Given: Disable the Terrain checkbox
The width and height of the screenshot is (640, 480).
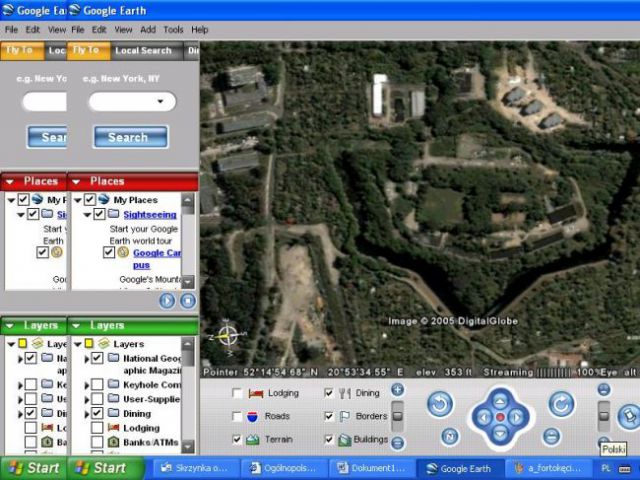Looking at the screenshot, I should pyautogui.click(x=237, y=440).
